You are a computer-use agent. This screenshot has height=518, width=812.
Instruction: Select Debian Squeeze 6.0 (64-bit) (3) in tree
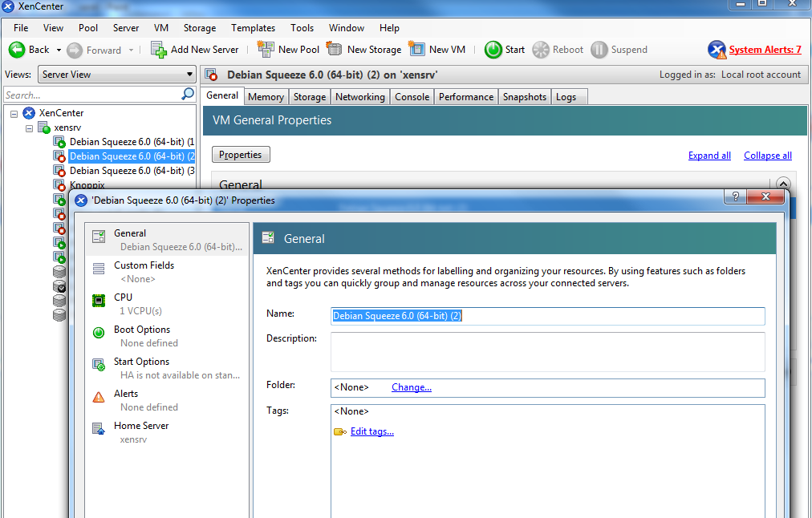click(x=132, y=171)
